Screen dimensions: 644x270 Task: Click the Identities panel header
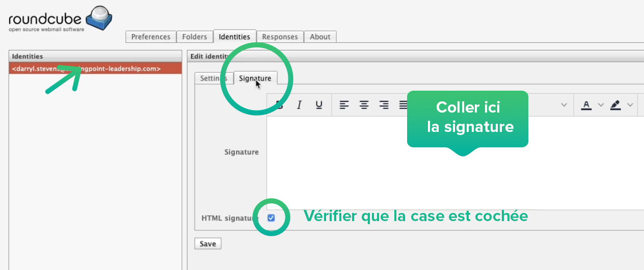click(x=95, y=56)
